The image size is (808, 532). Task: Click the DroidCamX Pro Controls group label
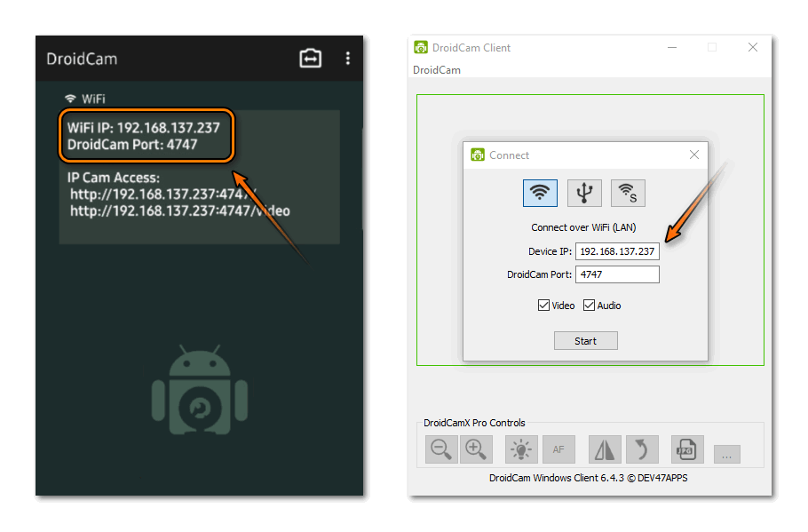(474, 423)
